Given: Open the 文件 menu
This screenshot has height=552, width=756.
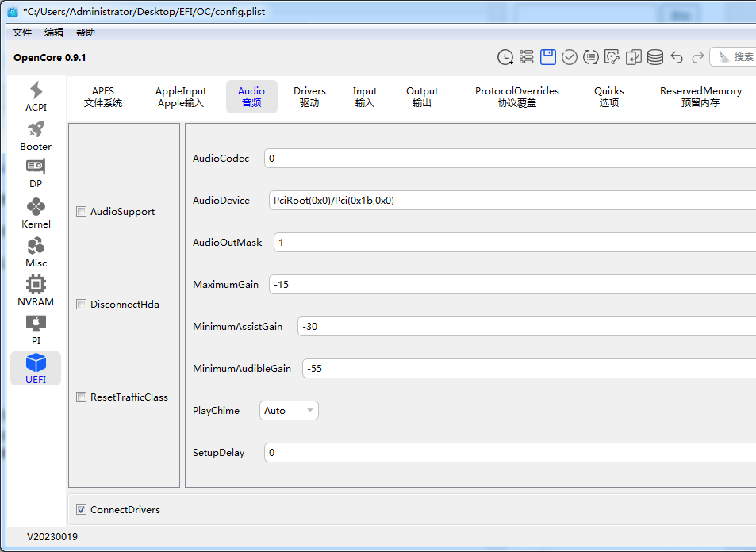Looking at the screenshot, I should coord(22,33).
